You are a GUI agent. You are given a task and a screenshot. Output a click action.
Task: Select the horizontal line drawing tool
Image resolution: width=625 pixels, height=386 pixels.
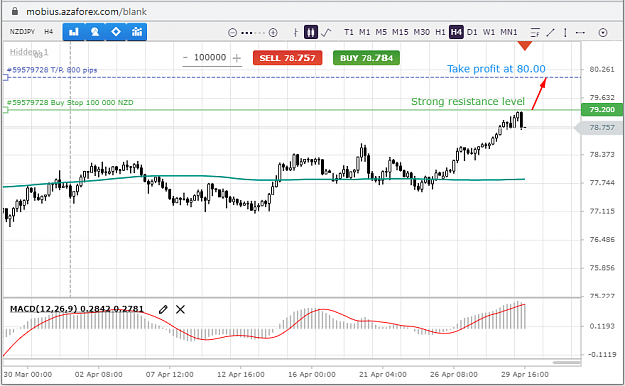tap(580, 32)
